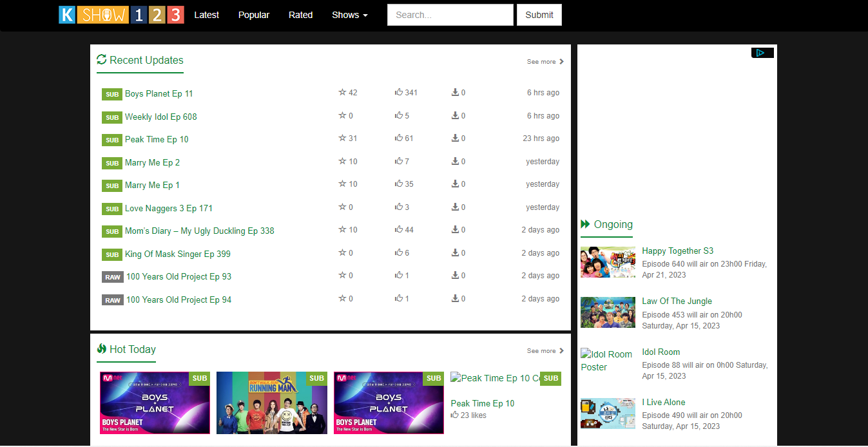Expand the Shows dropdown menu

click(350, 15)
